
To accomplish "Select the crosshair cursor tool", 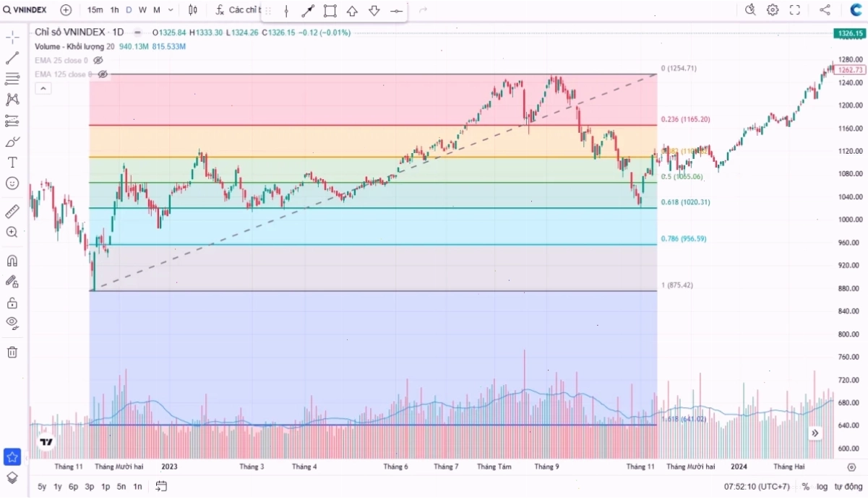I will tap(12, 38).
